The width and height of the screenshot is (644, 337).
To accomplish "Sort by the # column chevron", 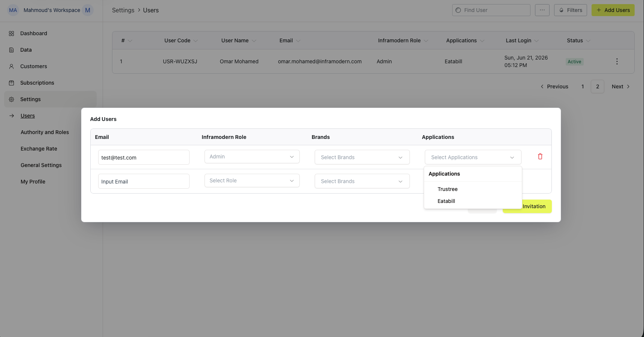I will 130,41.
